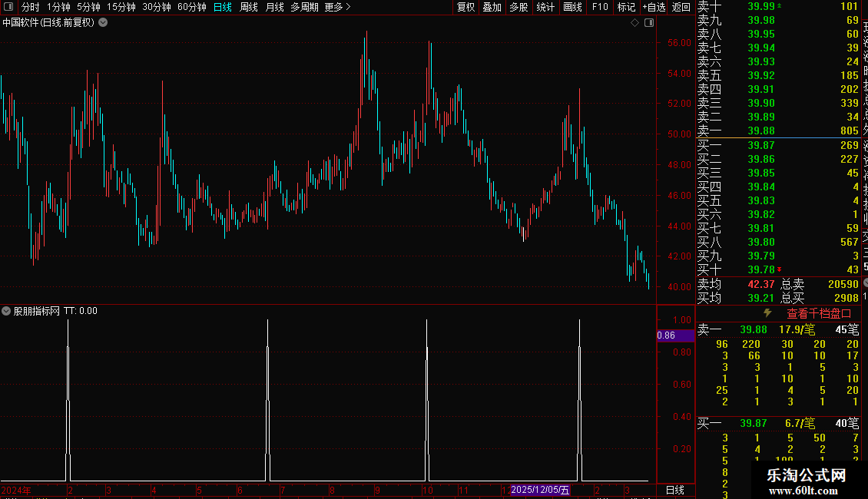
Task: Click the 日线 label at bottom right
Action: 674,490
